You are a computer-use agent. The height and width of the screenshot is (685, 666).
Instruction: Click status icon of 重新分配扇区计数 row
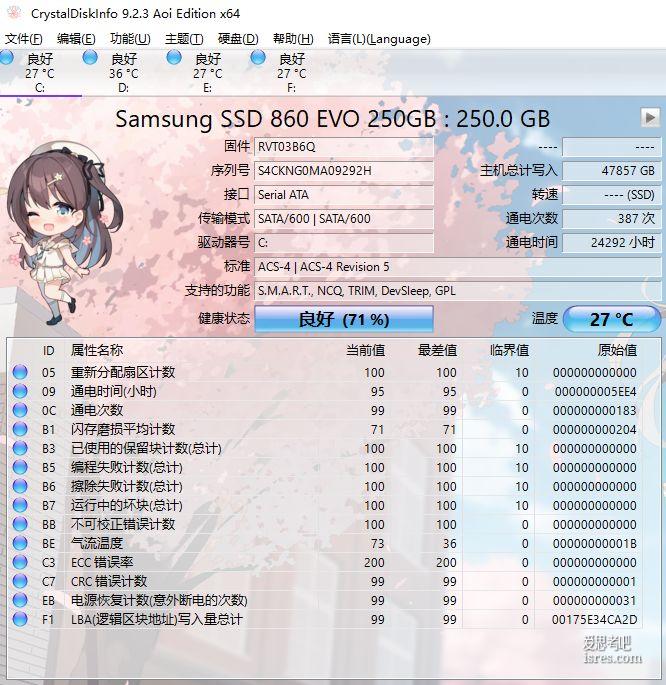(20, 372)
